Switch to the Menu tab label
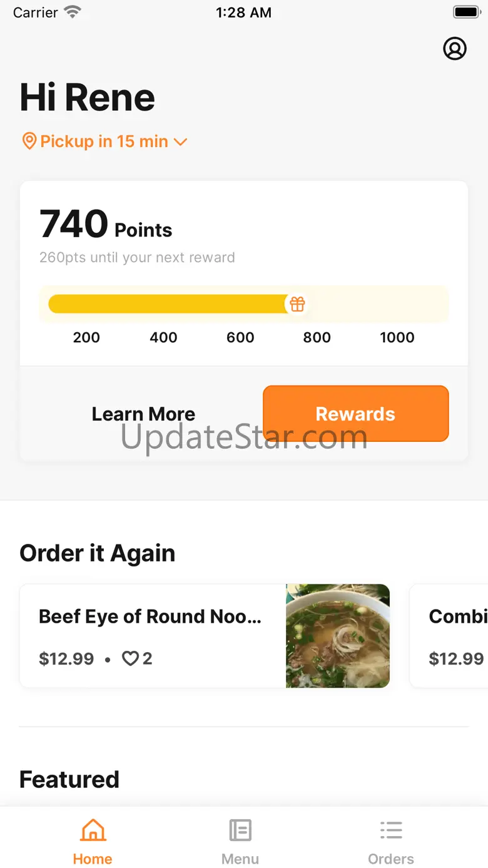The height and width of the screenshot is (868, 488). (x=240, y=859)
